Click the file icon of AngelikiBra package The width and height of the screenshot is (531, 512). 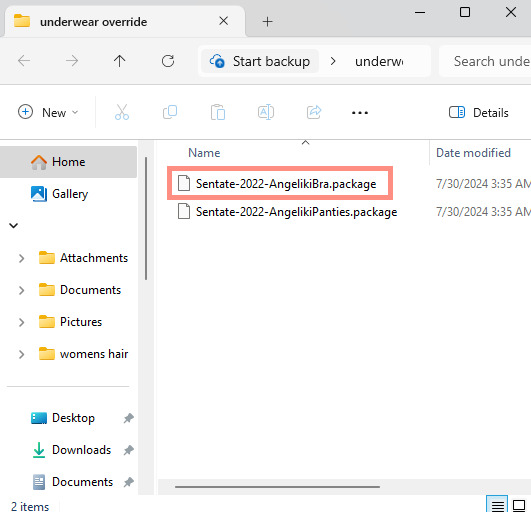point(184,184)
